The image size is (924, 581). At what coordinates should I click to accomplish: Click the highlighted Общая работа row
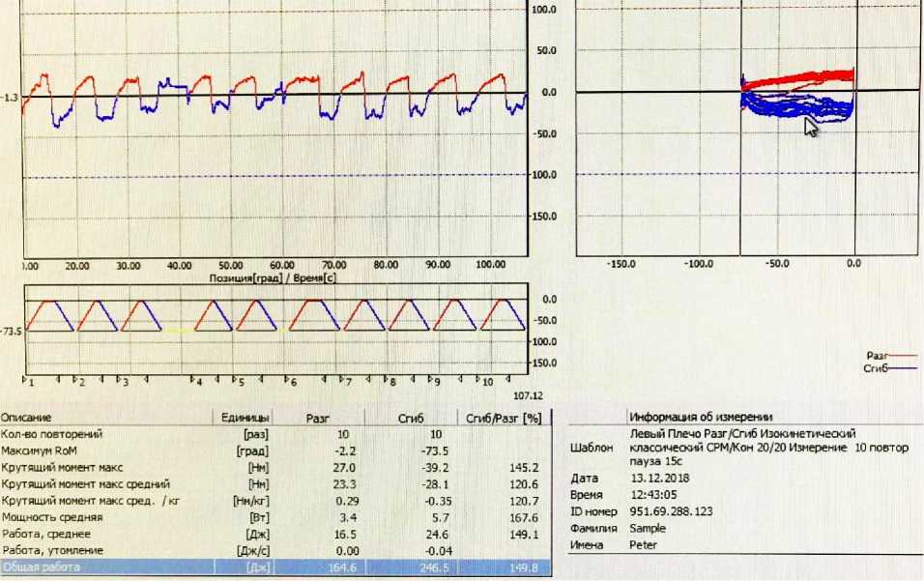coord(275,567)
